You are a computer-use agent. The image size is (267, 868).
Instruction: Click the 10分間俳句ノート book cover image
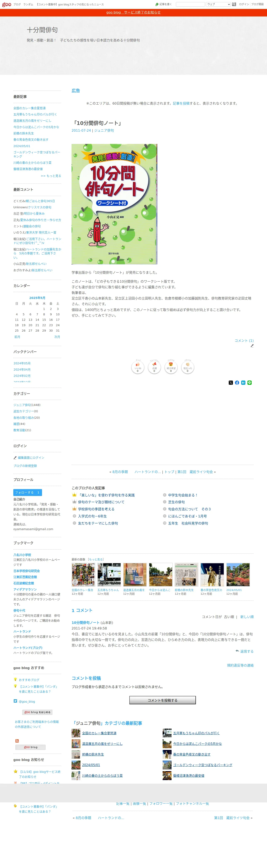click(x=114, y=204)
